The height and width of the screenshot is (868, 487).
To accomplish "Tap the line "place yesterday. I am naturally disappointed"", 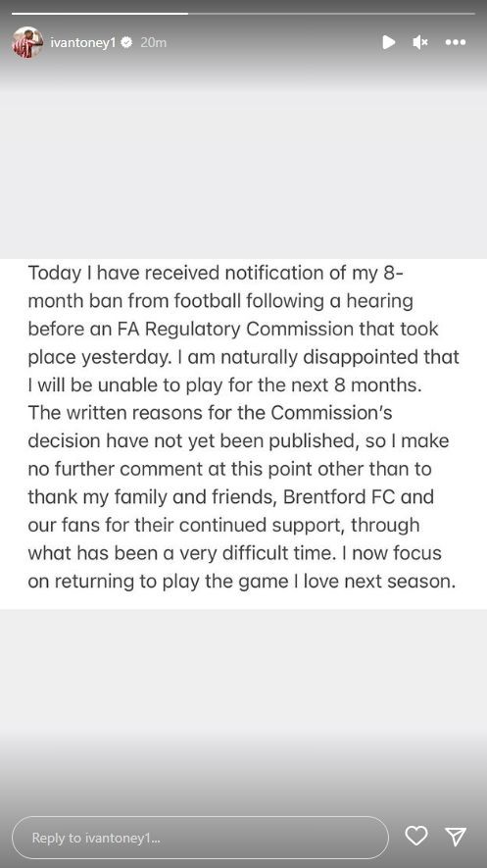I will tap(243, 357).
